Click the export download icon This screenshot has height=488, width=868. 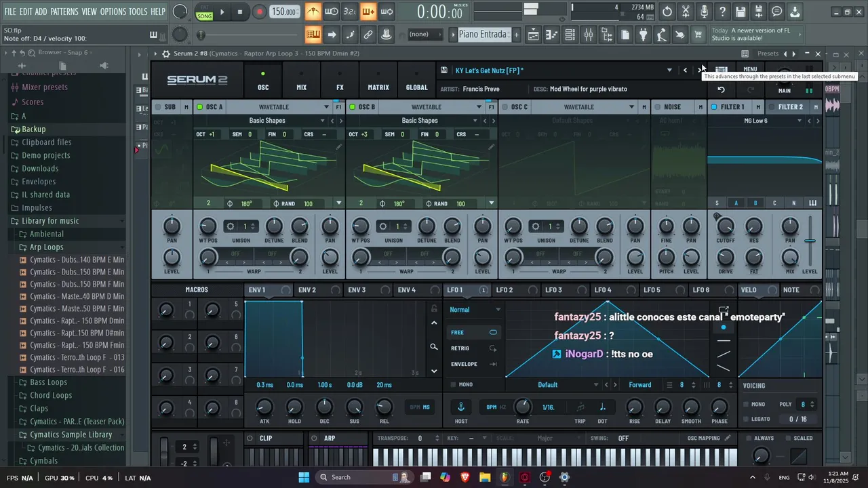[x=795, y=12]
